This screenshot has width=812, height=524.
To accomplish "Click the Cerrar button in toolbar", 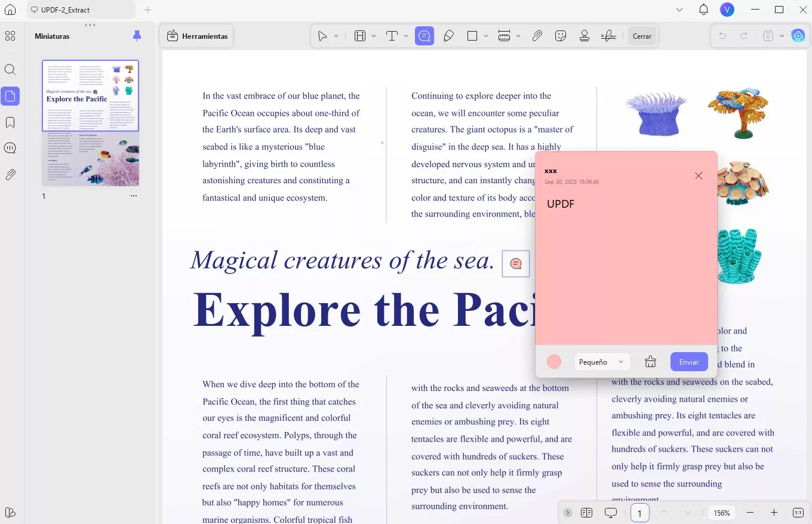I will click(642, 36).
